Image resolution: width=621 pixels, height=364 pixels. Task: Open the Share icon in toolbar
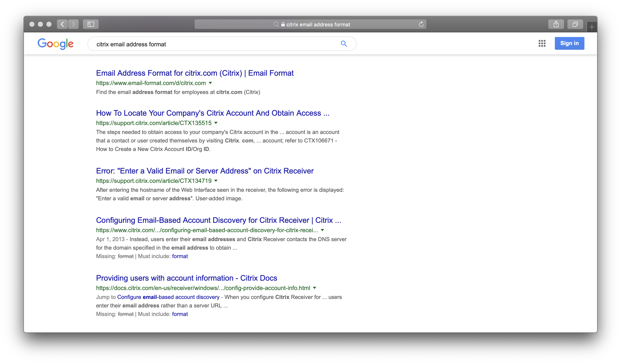pyautogui.click(x=556, y=24)
